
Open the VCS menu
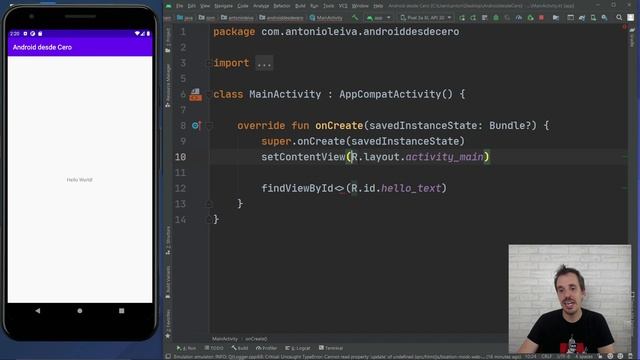[343, 6]
